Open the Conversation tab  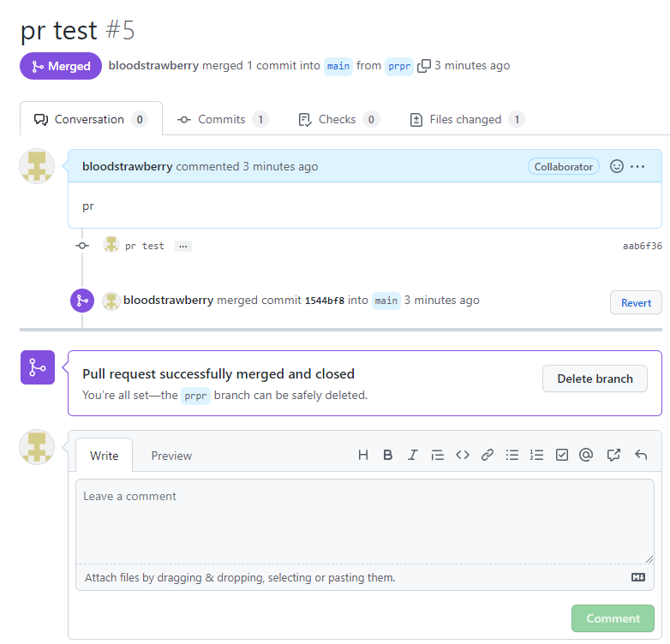91,119
